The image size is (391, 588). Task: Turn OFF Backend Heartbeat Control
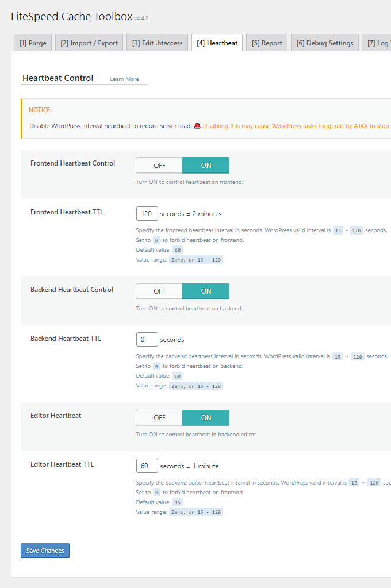tap(159, 291)
